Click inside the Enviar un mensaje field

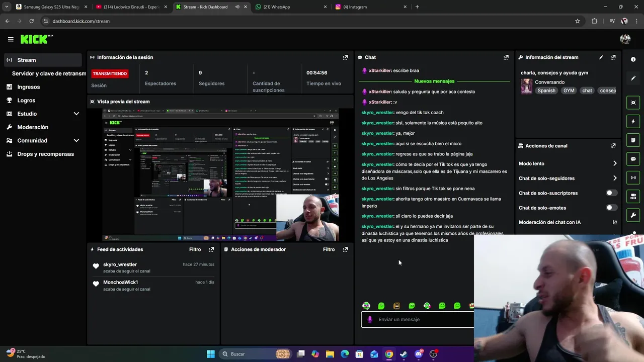tap(417, 319)
